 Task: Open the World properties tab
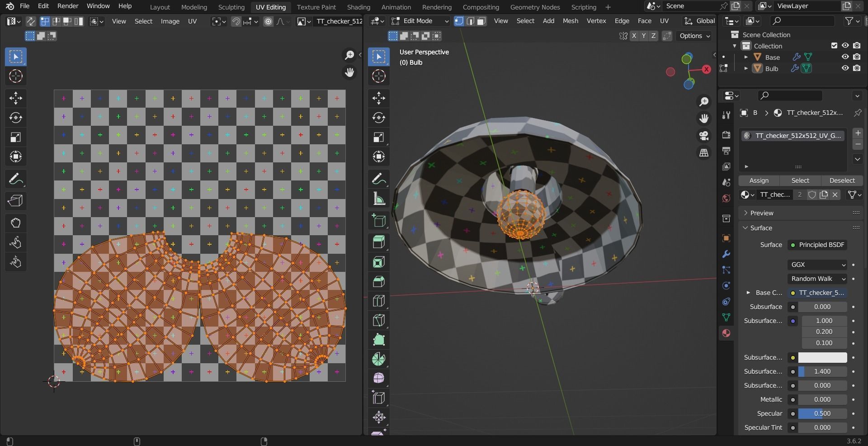[x=726, y=199]
